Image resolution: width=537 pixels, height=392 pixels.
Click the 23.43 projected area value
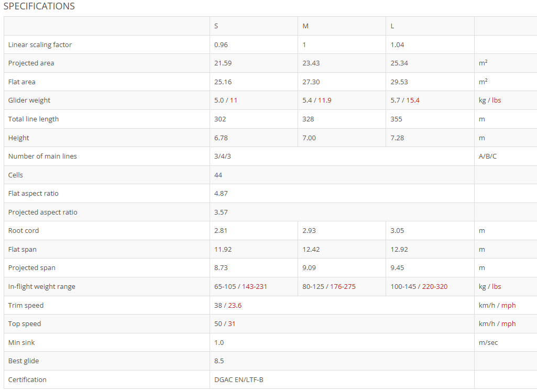tap(311, 63)
